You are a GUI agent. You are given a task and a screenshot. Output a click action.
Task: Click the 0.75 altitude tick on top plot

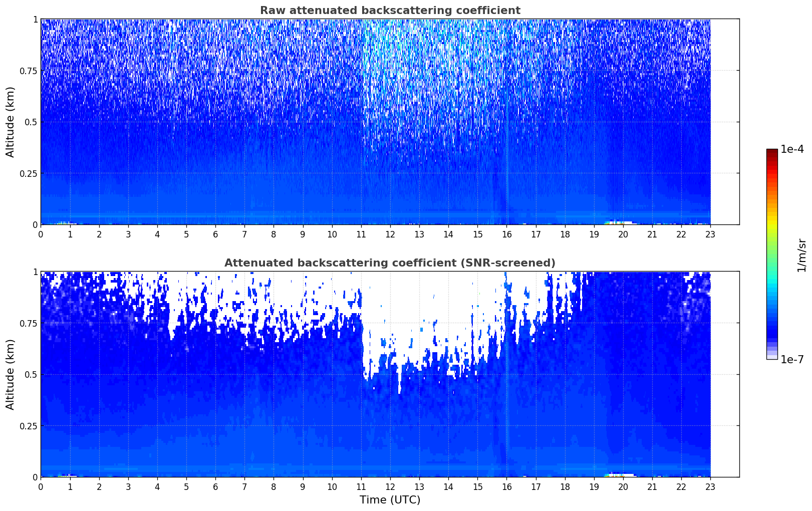(x=29, y=71)
